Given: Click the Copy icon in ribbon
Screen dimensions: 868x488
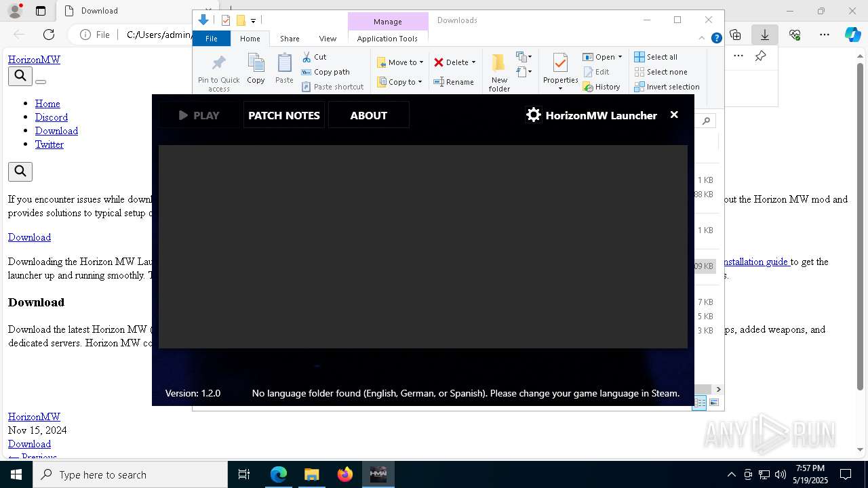Looking at the screenshot, I should (x=256, y=69).
